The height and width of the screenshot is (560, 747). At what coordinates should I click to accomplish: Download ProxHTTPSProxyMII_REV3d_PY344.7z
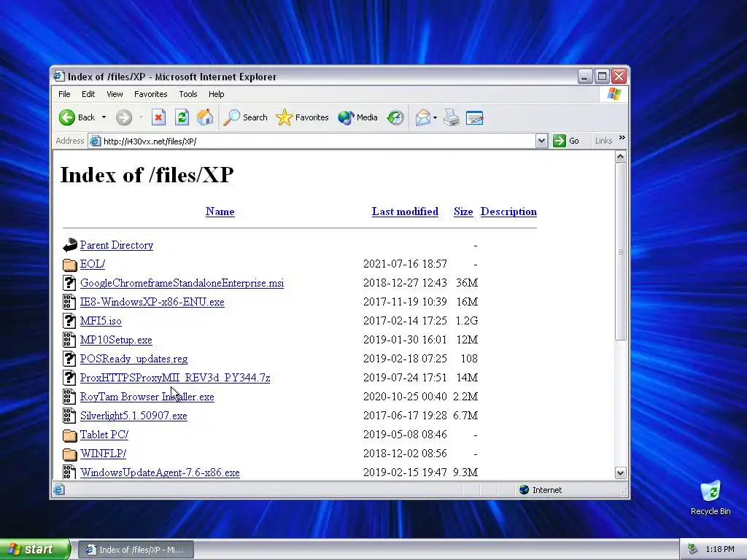pos(175,378)
